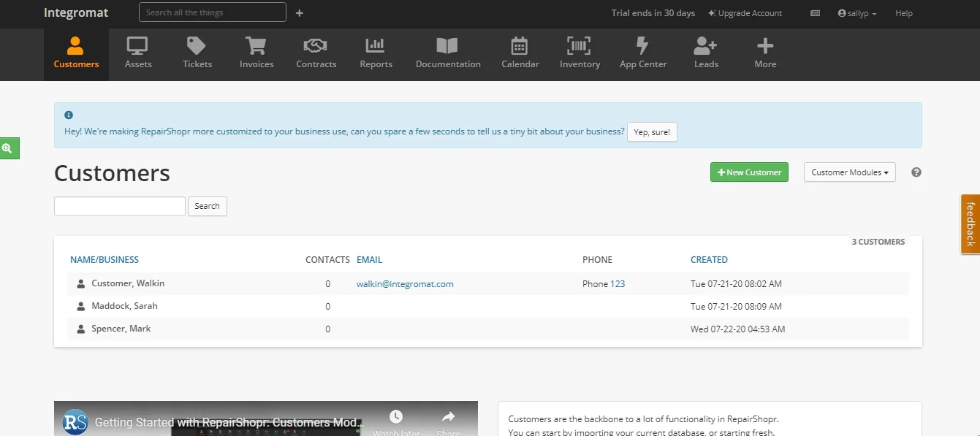This screenshot has width=980, height=436.
Task: Click the Trial ends in 30 days text
Action: click(653, 13)
